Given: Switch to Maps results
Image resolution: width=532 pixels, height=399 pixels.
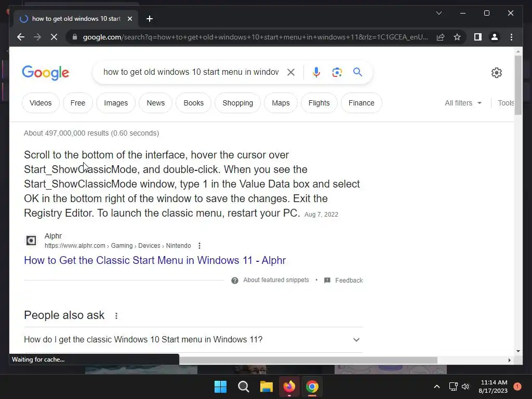Looking at the screenshot, I should 281,103.
